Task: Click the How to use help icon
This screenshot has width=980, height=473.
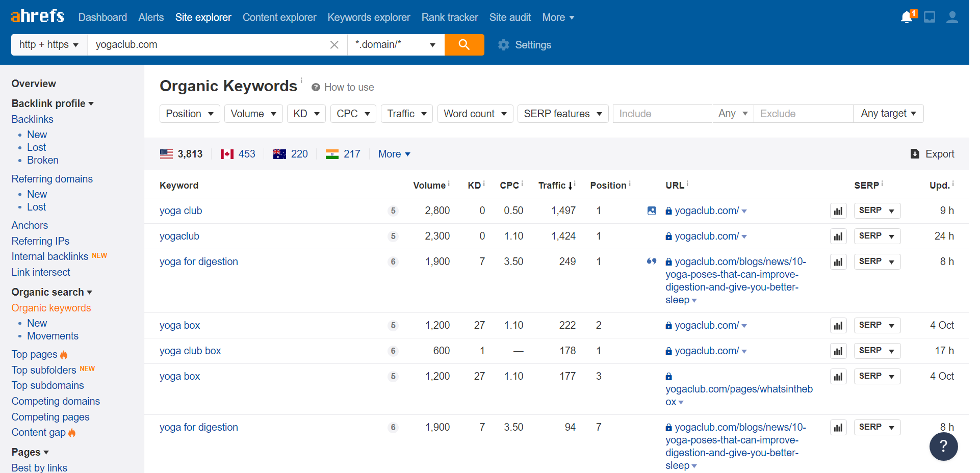Action: (316, 87)
